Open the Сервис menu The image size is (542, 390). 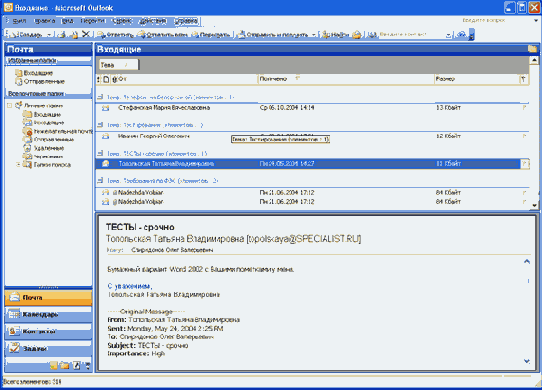122,21
